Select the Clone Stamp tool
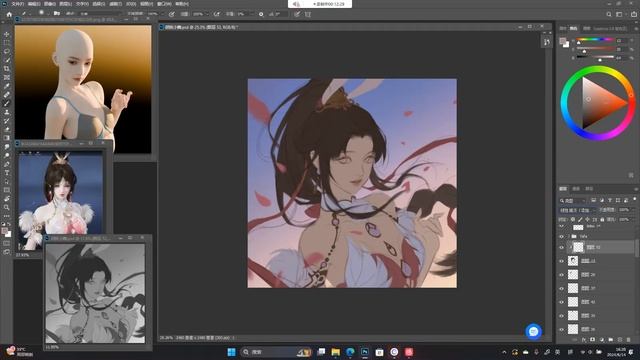640x360 pixels. (x=7, y=112)
